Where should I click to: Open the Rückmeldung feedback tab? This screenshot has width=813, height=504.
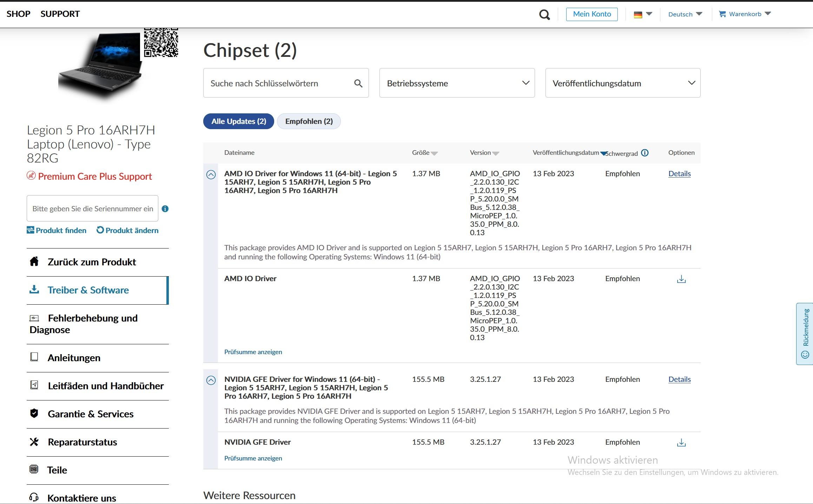coord(805,334)
